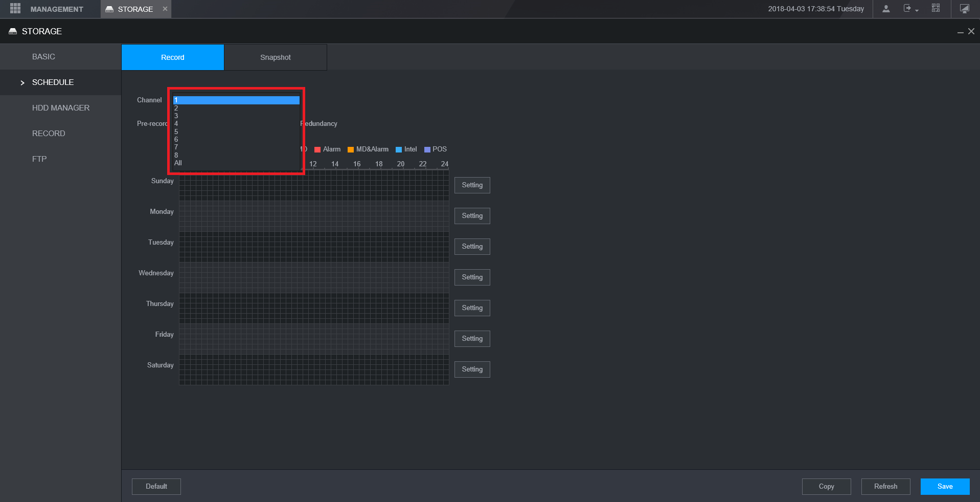Screen dimensions: 980x502
Task: Open the MANAGEMENT grid menu icon
Action: [x=15, y=9]
